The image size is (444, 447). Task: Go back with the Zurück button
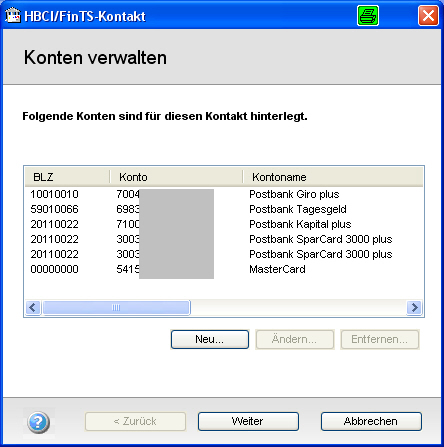(x=135, y=421)
